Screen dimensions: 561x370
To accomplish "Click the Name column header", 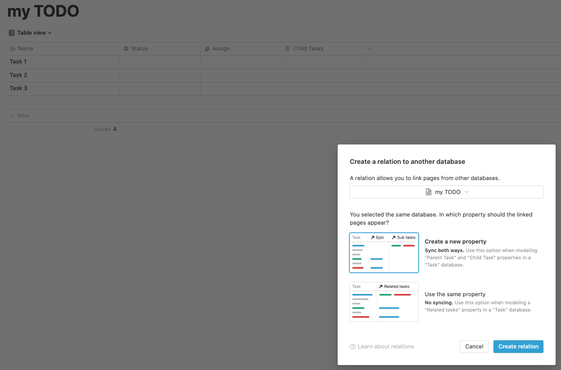I will tap(62, 48).
